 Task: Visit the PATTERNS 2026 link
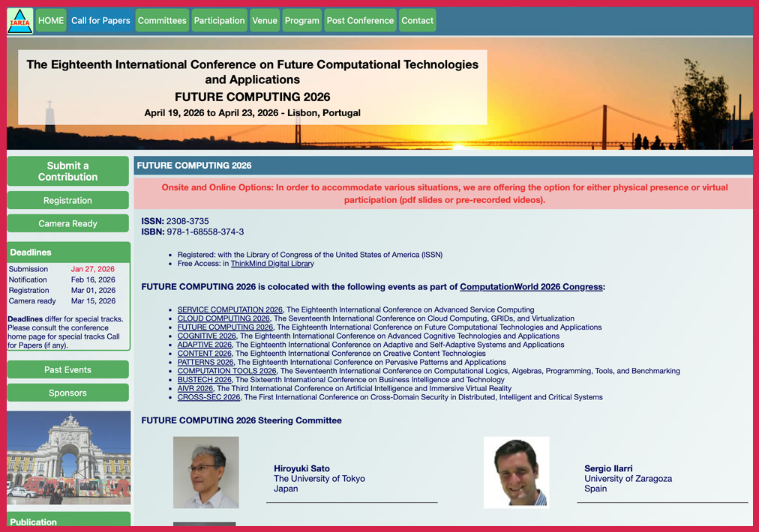pyautogui.click(x=205, y=362)
